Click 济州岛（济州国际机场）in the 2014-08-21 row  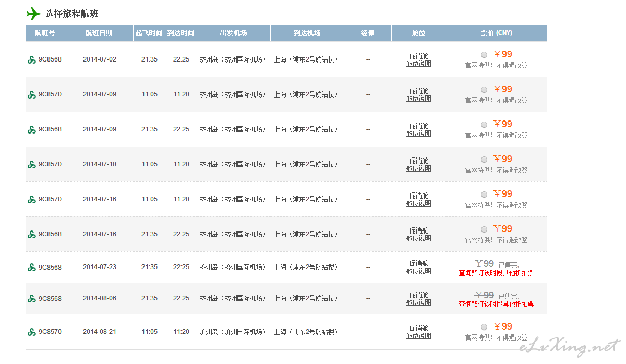point(233,332)
